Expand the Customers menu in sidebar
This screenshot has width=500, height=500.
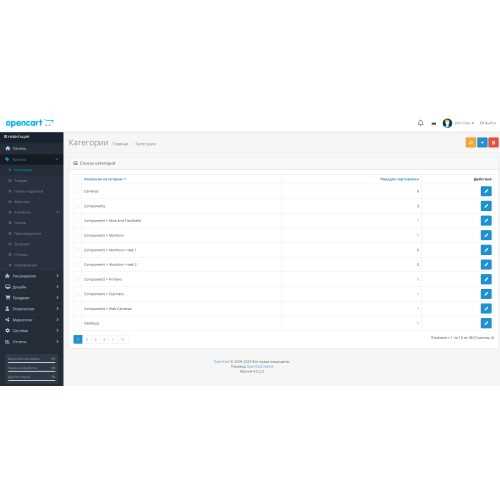pos(32,309)
